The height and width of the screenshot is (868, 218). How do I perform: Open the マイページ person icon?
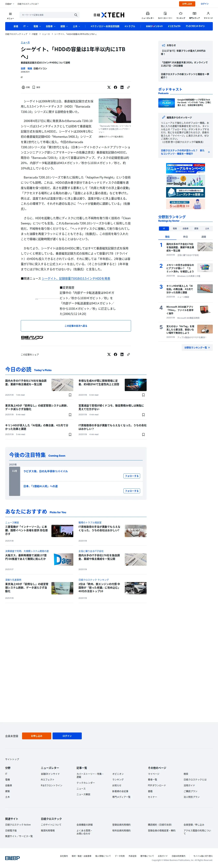208,13
